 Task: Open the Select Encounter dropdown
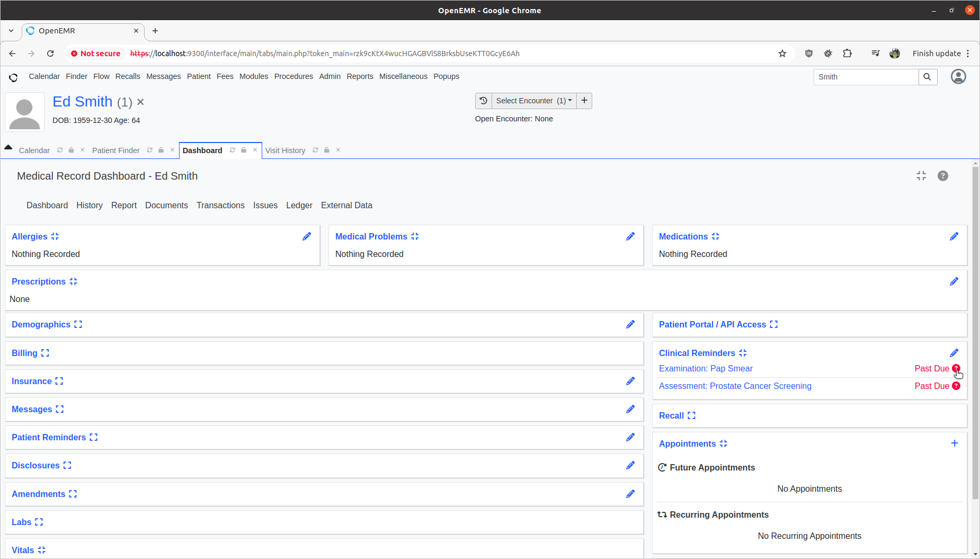pyautogui.click(x=533, y=101)
